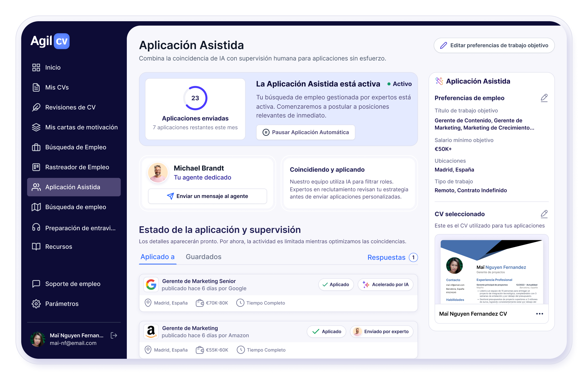Send a message to agent Michael Brandt
Image resolution: width=588 pixels, height=380 pixels.
tap(207, 196)
